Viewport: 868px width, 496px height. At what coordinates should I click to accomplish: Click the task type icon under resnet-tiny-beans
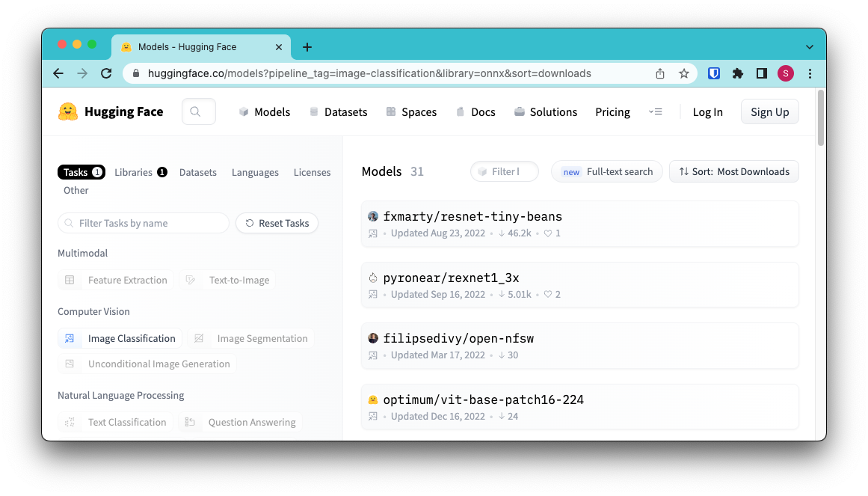(373, 233)
